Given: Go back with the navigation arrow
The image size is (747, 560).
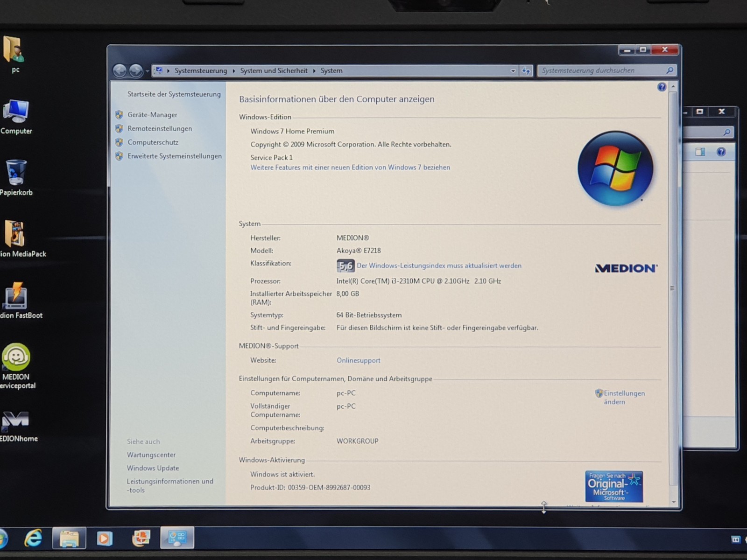Looking at the screenshot, I should click(120, 70).
